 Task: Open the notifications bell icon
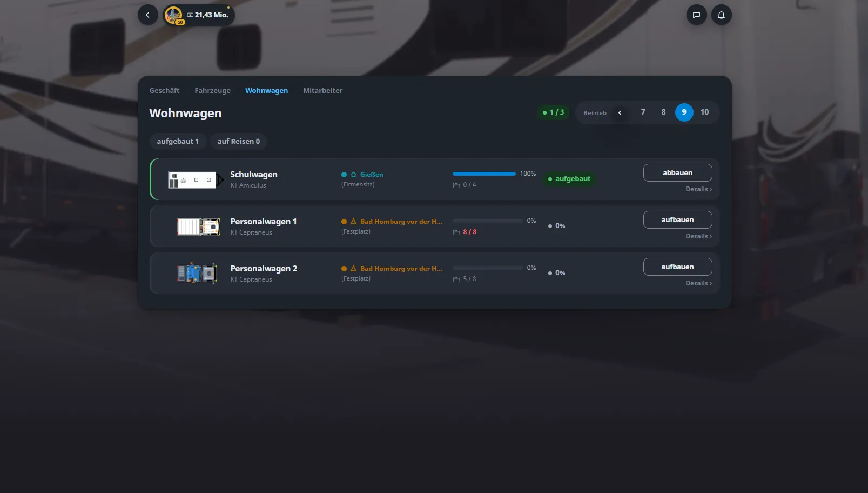coord(721,15)
